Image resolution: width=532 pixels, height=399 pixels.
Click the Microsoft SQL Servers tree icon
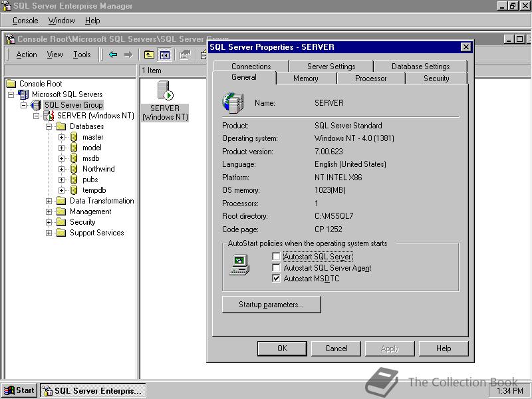coord(23,94)
